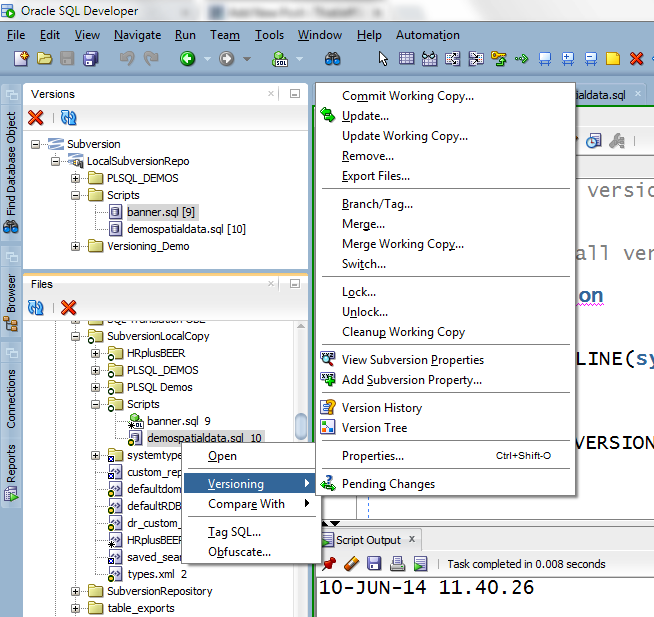Select types.xml 2 in Files tree
654x617 pixels.
[157, 574]
